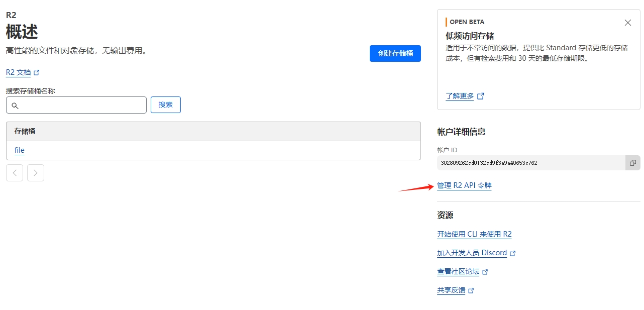Click the copy account ID icon
Screen dimensions: 644x310
pos(632,163)
